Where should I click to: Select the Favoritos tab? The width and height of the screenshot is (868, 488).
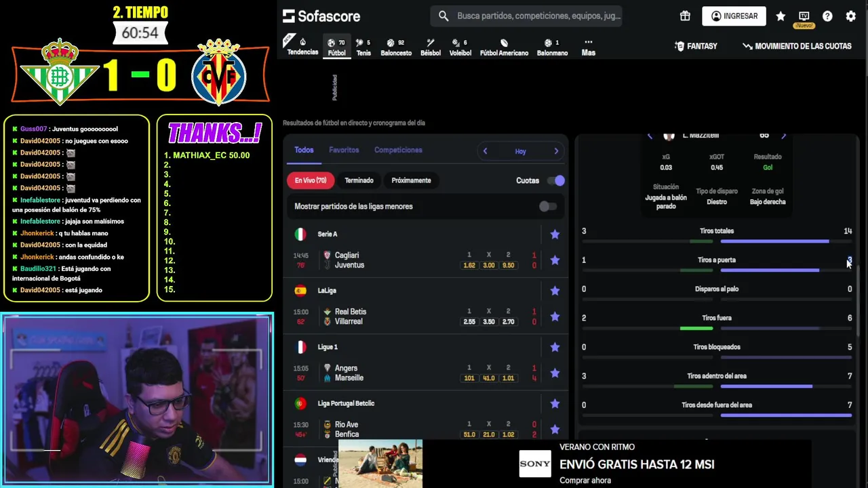click(x=344, y=150)
